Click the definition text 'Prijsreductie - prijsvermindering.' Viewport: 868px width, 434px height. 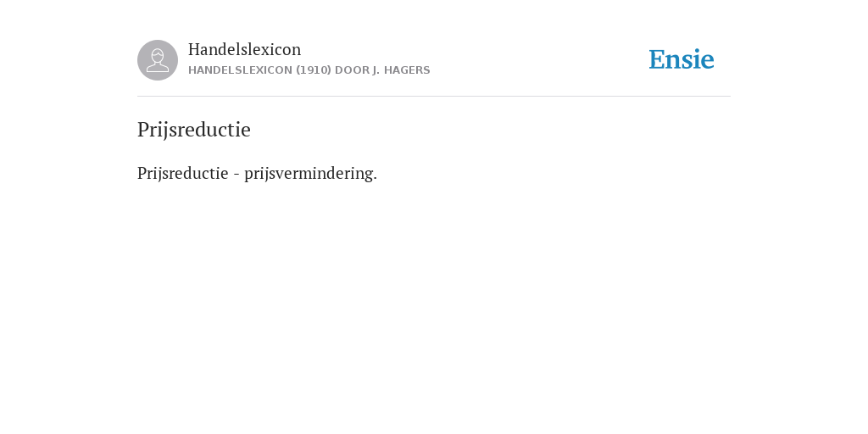257,173
